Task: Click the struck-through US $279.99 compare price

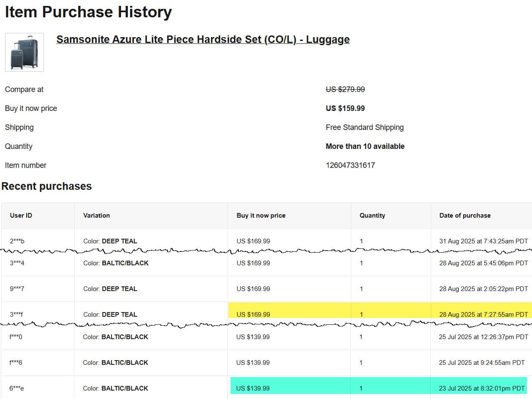Action: click(345, 89)
